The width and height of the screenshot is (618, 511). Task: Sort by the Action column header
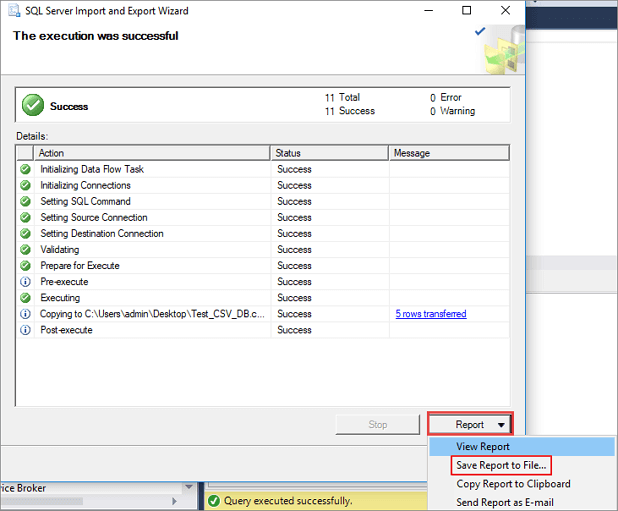152,153
